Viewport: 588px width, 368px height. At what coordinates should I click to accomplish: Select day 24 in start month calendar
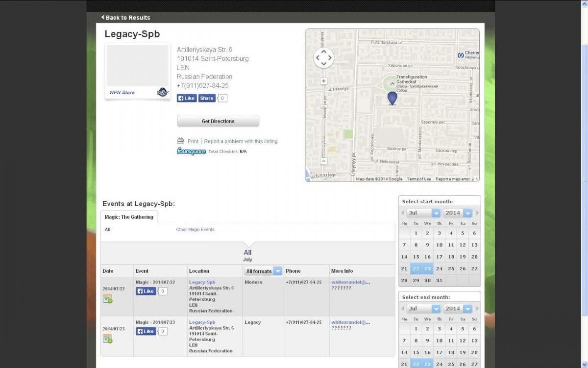click(439, 268)
